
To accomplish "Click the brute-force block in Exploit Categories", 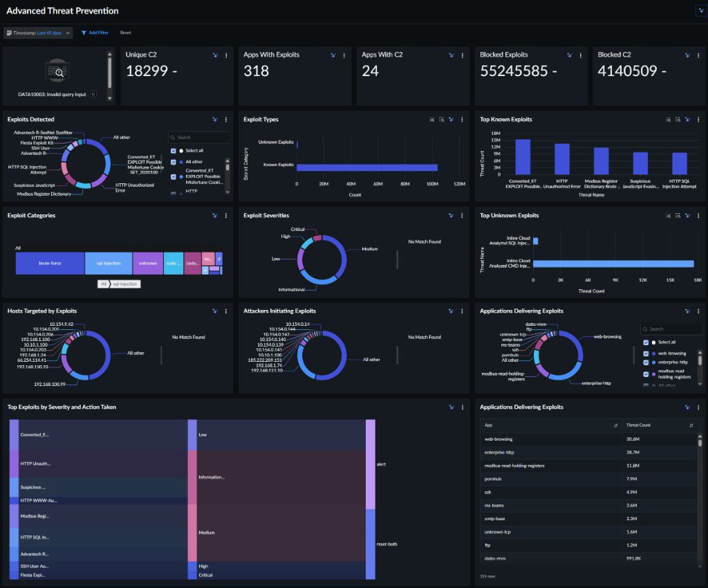I will tap(50, 264).
